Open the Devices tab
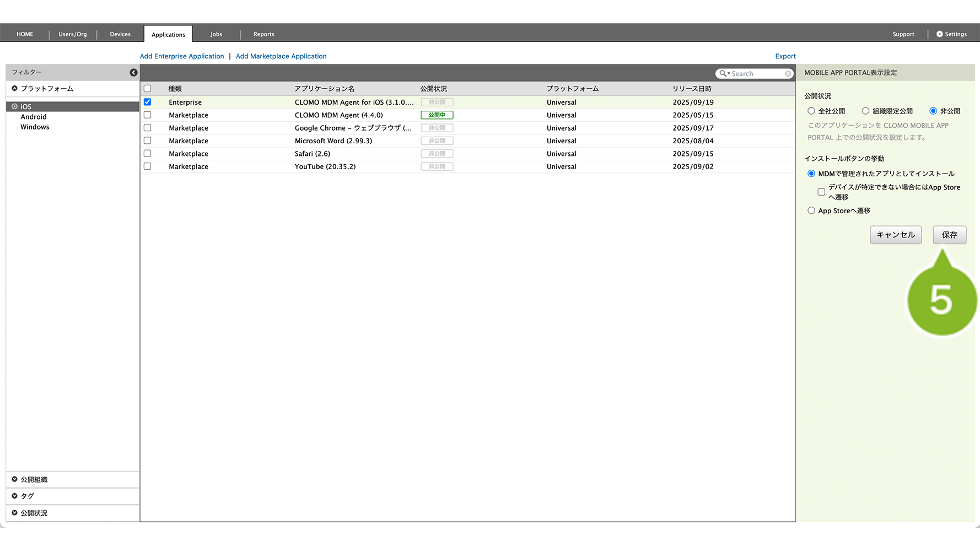The width and height of the screenshot is (980, 551). click(120, 34)
